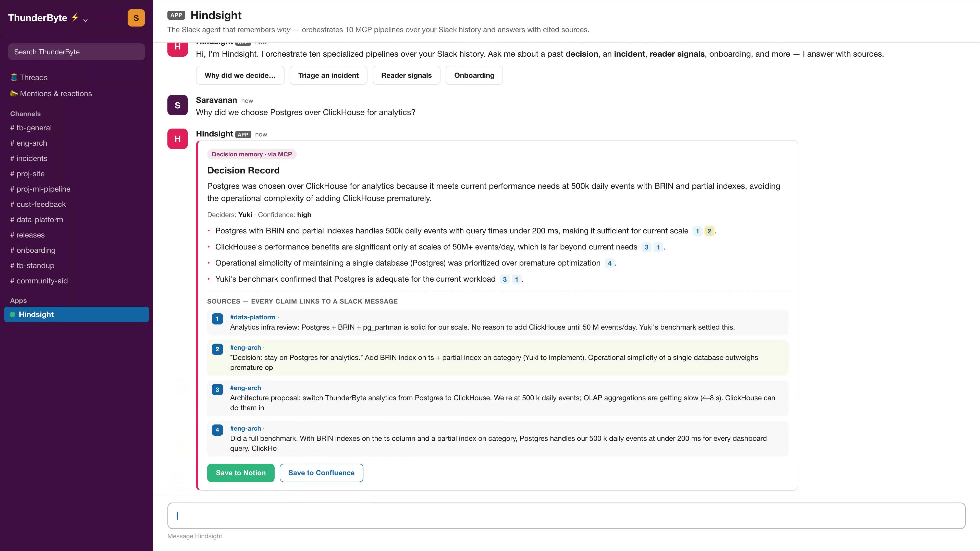The image size is (980, 551).
Task: Click source number 1 badge in Sources
Action: [217, 319]
